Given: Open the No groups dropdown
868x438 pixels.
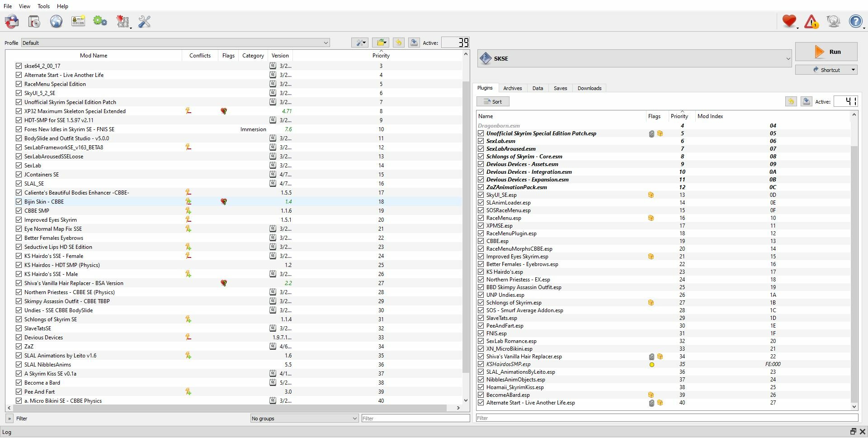Looking at the screenshot, I should [304, 419].
